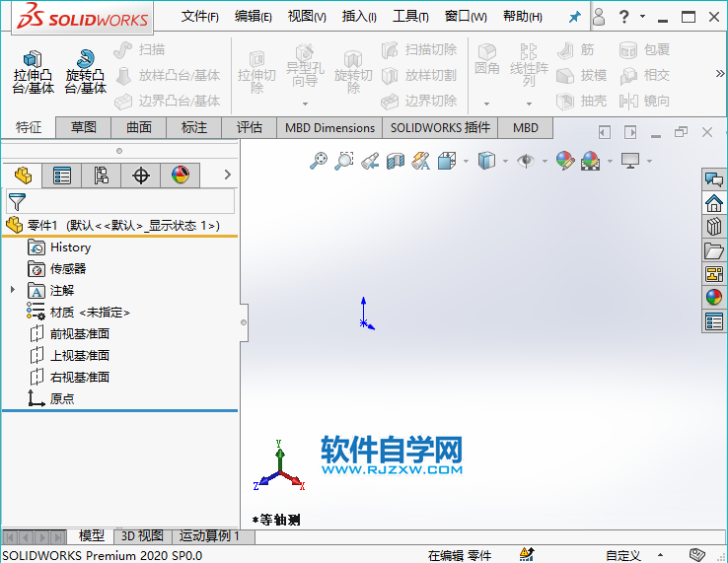Open Apply Scene dropdown arrow

click(x=610, y=162)
